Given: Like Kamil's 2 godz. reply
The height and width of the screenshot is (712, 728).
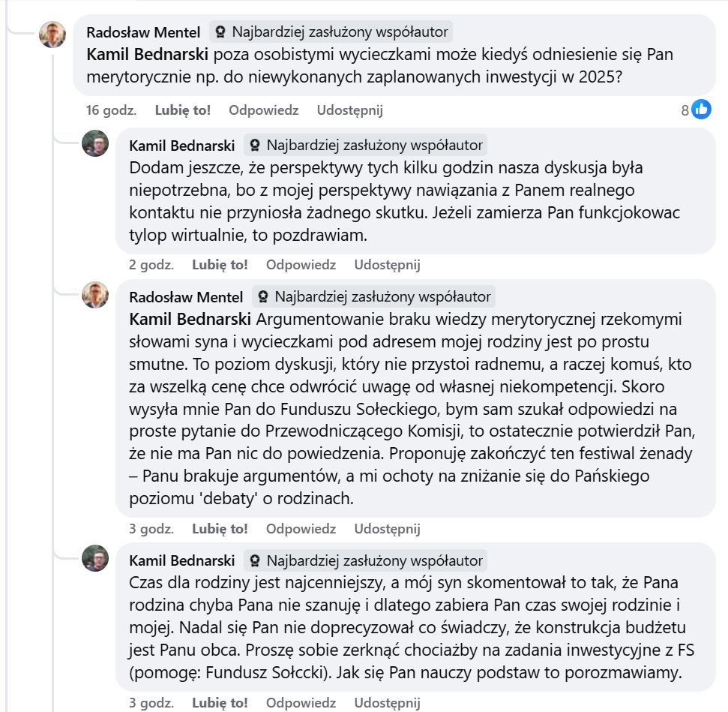Looking at the screenshot, I should (220, 264).
